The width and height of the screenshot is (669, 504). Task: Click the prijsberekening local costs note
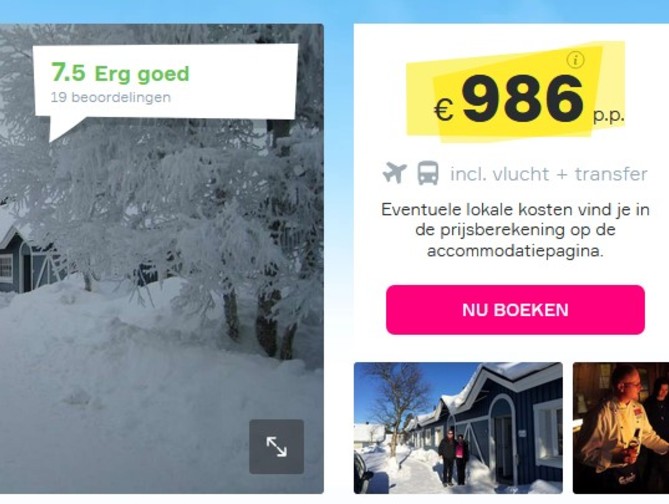pos(515,230)
